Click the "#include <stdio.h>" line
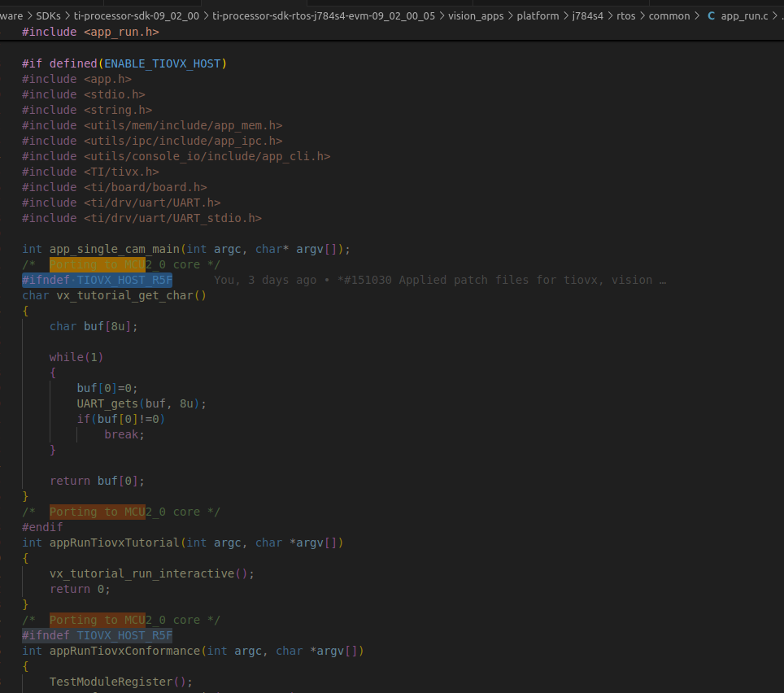Image resolution: width=784 pixels, height=693 pixels. click(x=84, y=95)
